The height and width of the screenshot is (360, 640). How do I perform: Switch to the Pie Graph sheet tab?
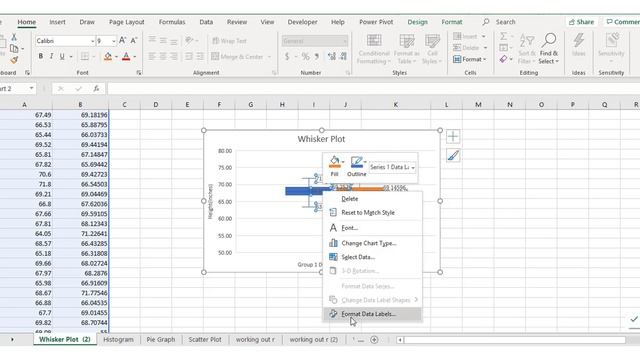point(161,340)
